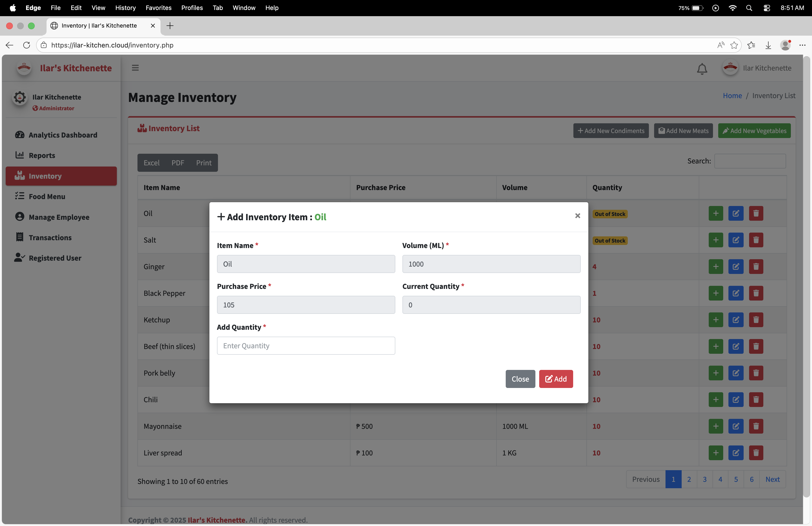Click the hamburger sidebar toggle icon

tap(135, 68)
